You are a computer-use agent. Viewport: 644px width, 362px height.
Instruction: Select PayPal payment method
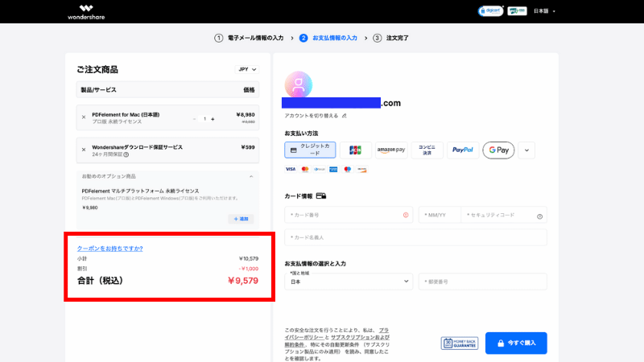(x=463, y=150)
